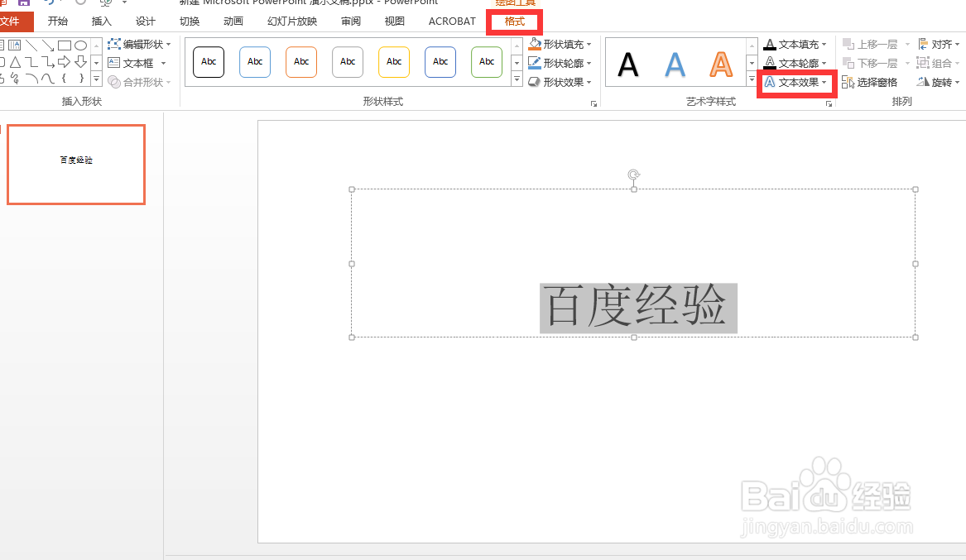Open the Text Fill (文本填充) dropdown arrow

(x=824, y=45)
